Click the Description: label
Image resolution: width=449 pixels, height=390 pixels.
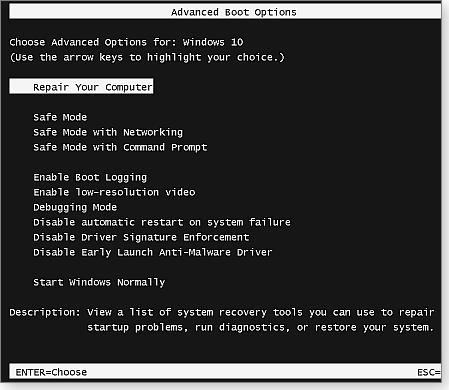pos(45,313)
